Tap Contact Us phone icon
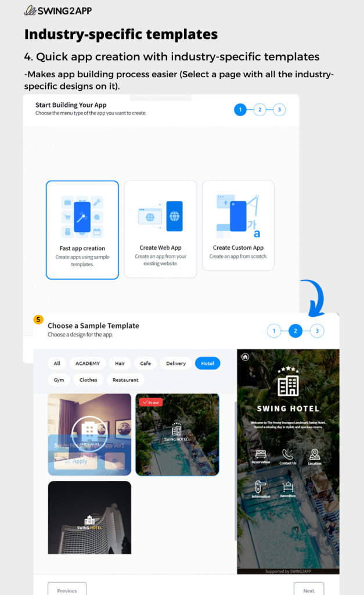 pyautogui.click(x=288, y=457)
